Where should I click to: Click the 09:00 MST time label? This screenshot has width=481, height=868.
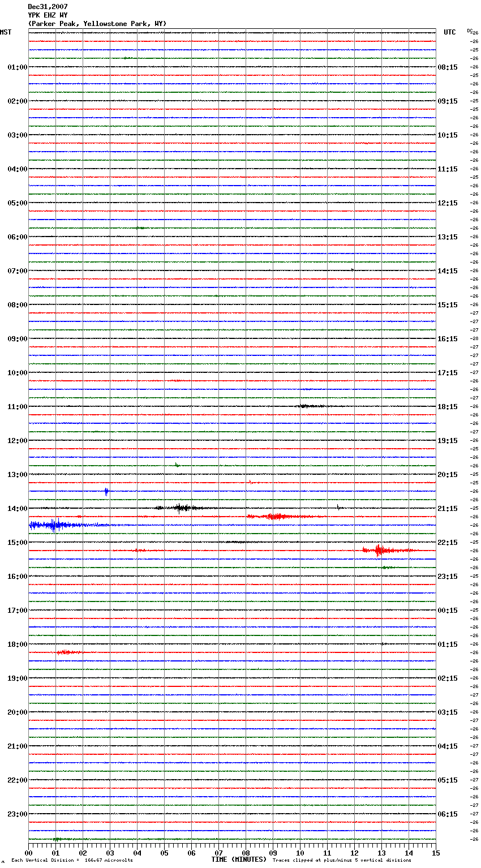pos(17,339)
